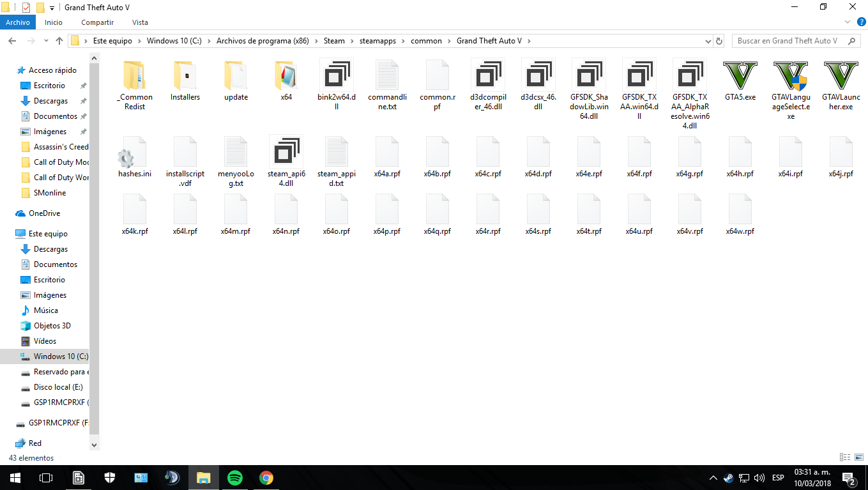This screenshot has height=490, width=868.
Task: Open Quick Access Toolbar customize dropdown
Action: tap(52, 8)
